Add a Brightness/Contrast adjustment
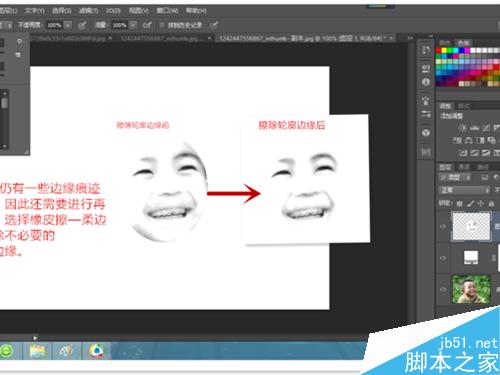 [462, 128]
